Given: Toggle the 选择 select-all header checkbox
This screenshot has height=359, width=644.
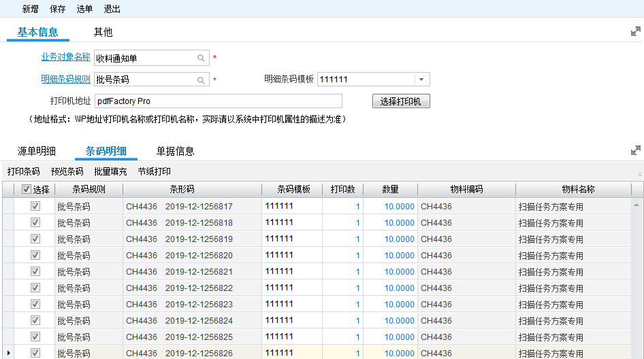Looking at the screenshot, I should point(27,190).
